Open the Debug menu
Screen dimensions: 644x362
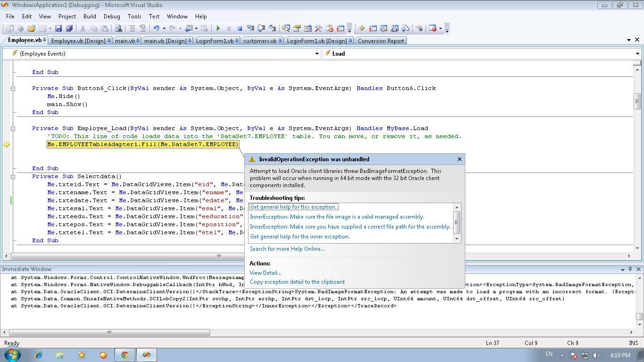[112, 16]
